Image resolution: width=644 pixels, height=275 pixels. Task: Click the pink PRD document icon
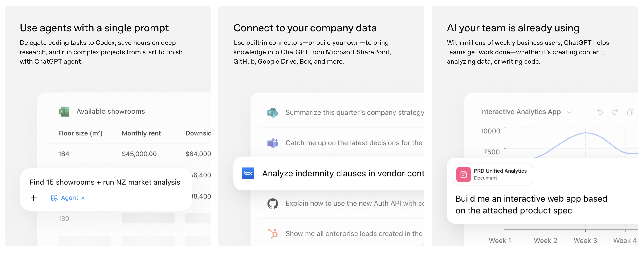[x=463, y=174]
